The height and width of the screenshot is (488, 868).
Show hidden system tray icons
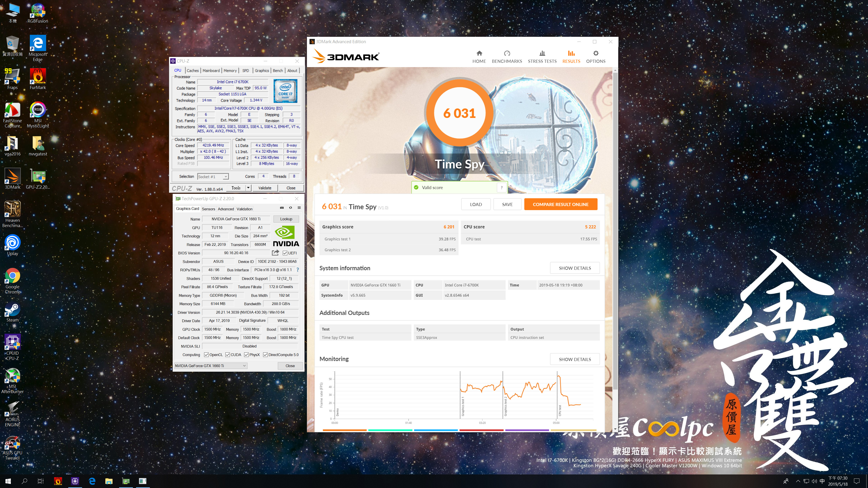point(797,481)
